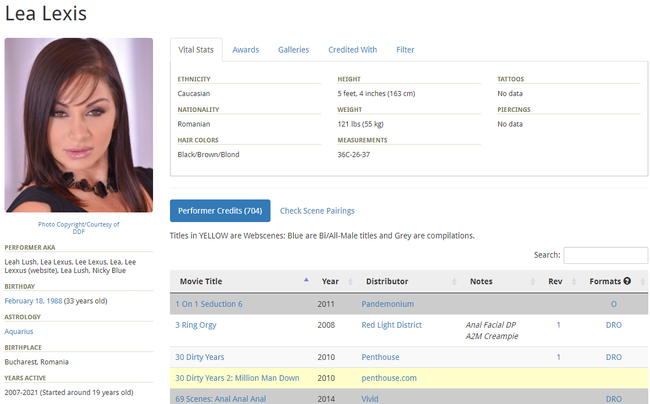Open the Vivid distributor link
Image resolution: width=650 pixels, height=404 pixels.
tap(370, 399)
